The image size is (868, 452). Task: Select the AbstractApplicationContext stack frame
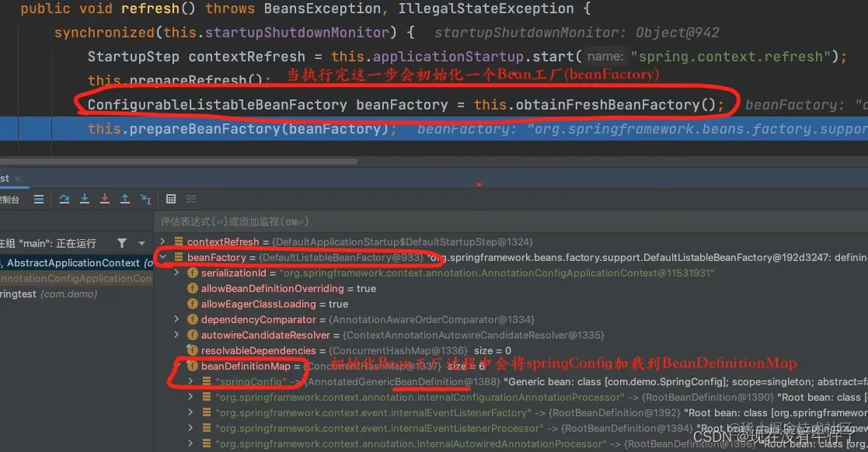[76, 263]
